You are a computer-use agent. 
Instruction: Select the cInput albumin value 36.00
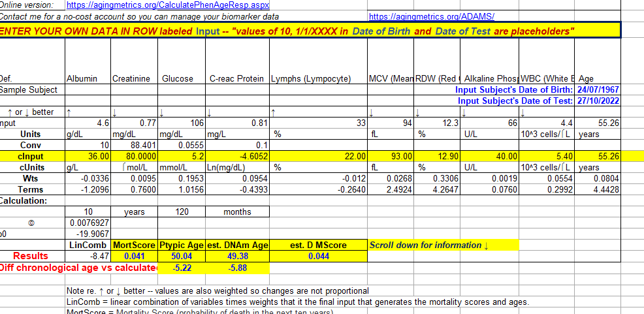[88, 157]
